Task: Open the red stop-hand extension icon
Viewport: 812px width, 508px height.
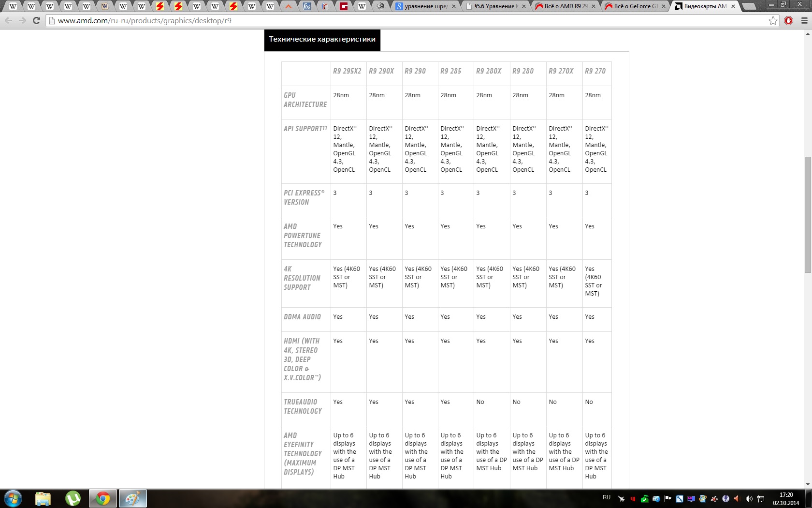Action: (x=789, y=21)
